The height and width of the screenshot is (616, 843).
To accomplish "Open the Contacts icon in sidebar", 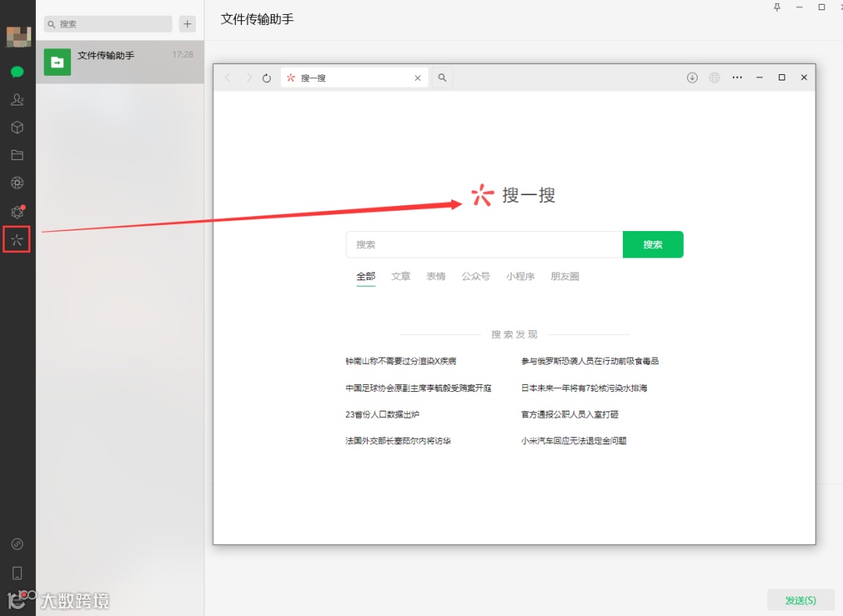I will coord(17,99).
